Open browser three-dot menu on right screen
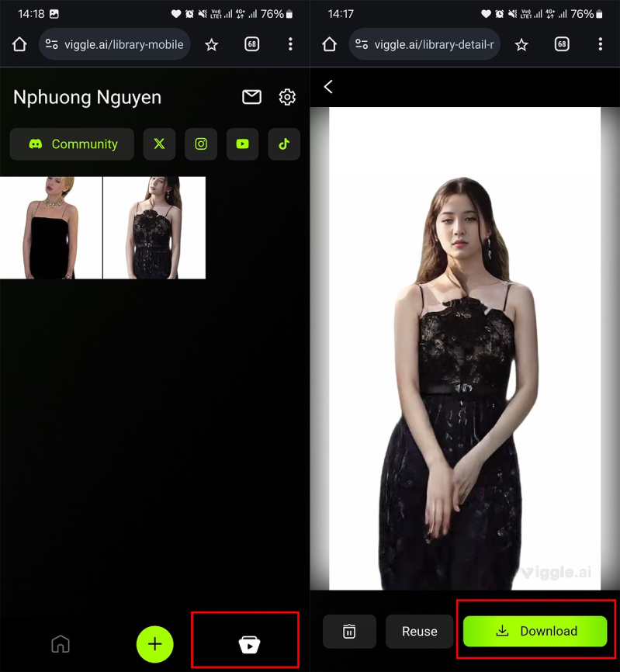The height and width of the screenshot is (672, 620). [x=601, y=43]
